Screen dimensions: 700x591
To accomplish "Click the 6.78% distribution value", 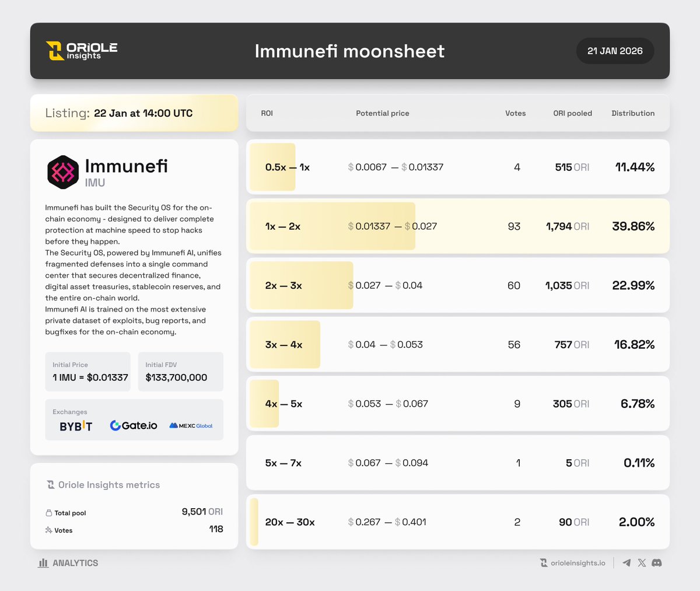I will pos(638,404).
